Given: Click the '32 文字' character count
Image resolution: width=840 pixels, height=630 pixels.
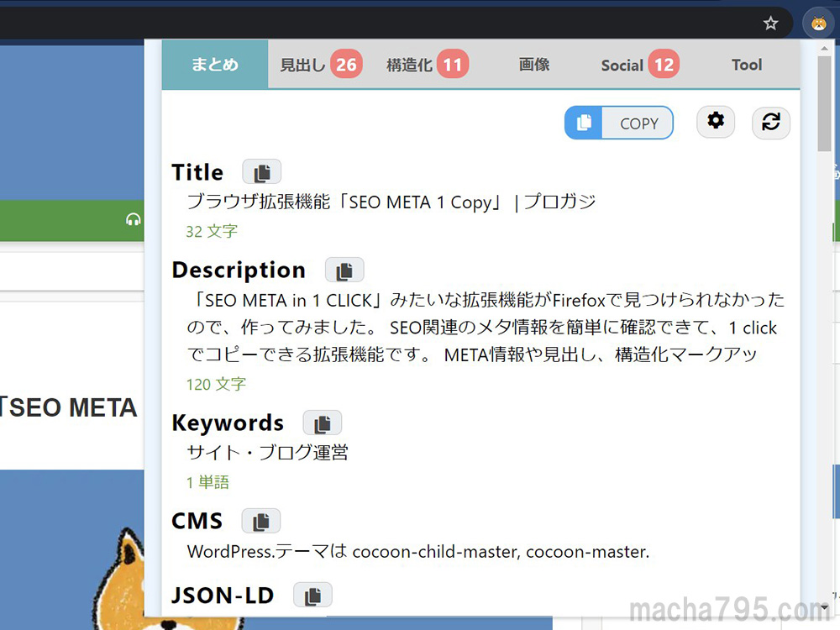Looking at the screenshot, I should tap(212, 231).
